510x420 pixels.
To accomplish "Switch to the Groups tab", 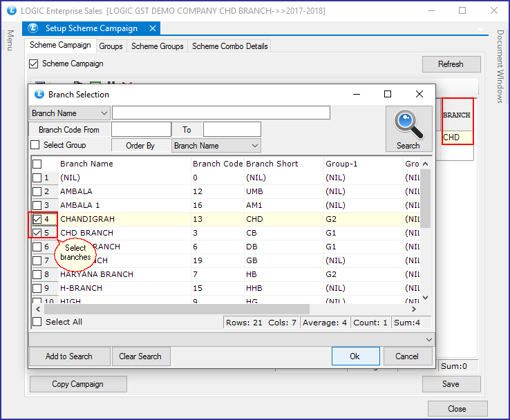I will point(111,46).
